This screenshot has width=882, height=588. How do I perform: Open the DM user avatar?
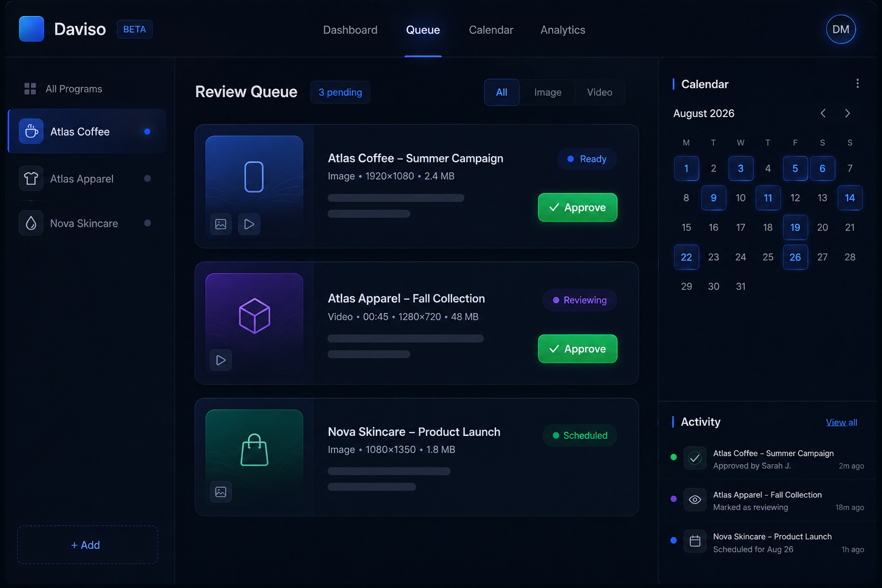pos(841,29)
